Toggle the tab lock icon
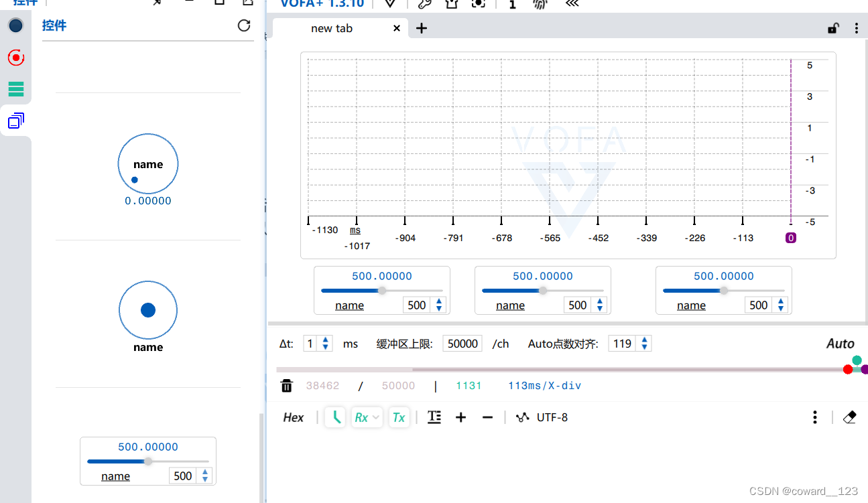Screen dimensions: 868x503 (833, 28)
